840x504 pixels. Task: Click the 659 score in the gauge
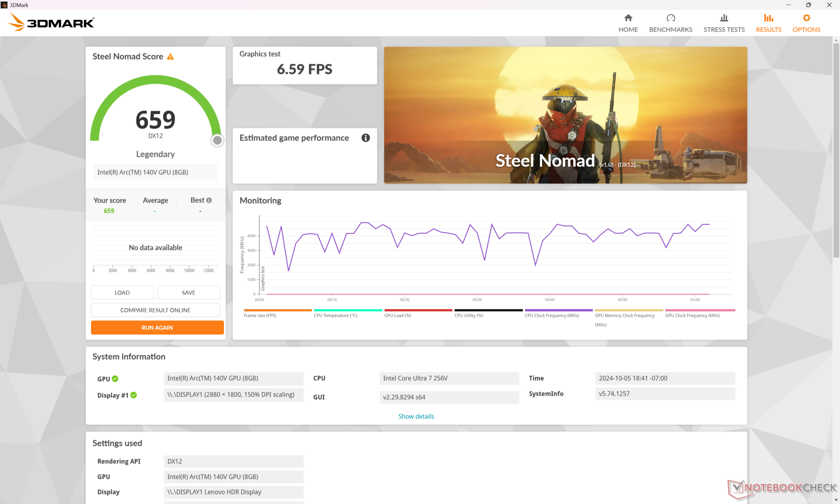point(155,120)
